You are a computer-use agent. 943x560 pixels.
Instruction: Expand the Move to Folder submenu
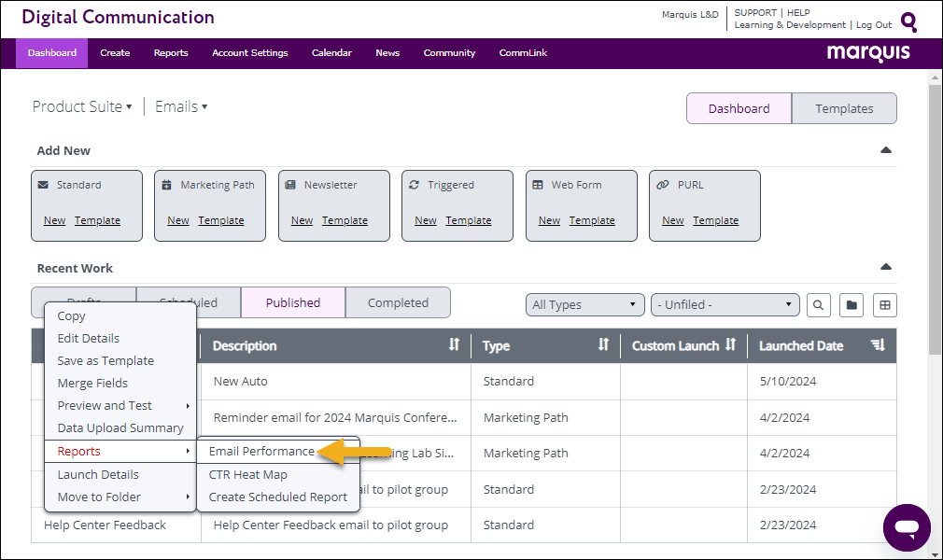point(120,497)
